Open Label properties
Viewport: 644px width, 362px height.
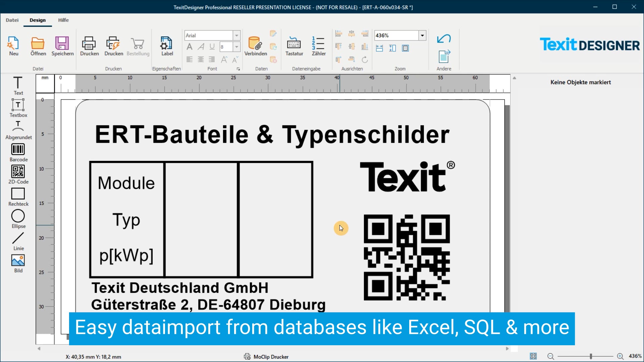(167, 46)
